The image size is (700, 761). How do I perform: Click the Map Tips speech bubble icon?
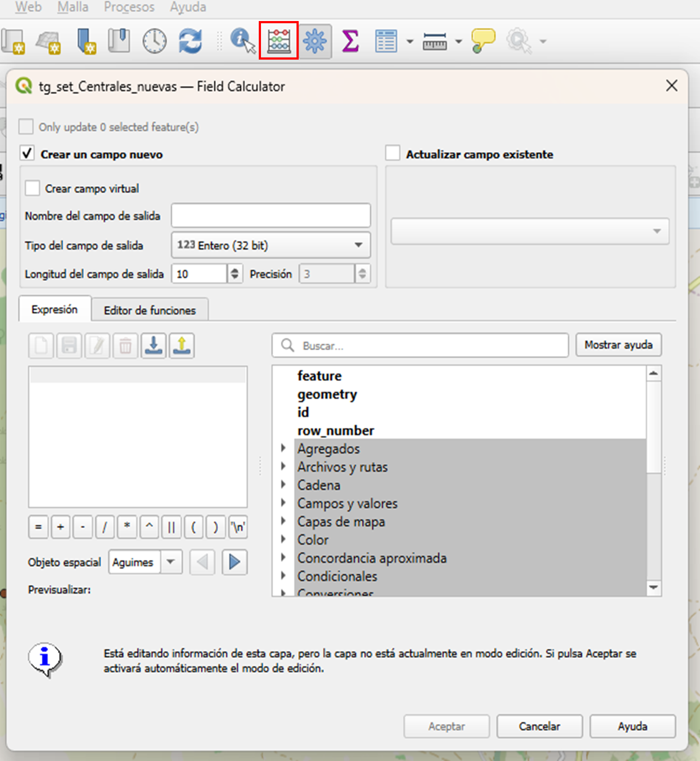(483, 41)
